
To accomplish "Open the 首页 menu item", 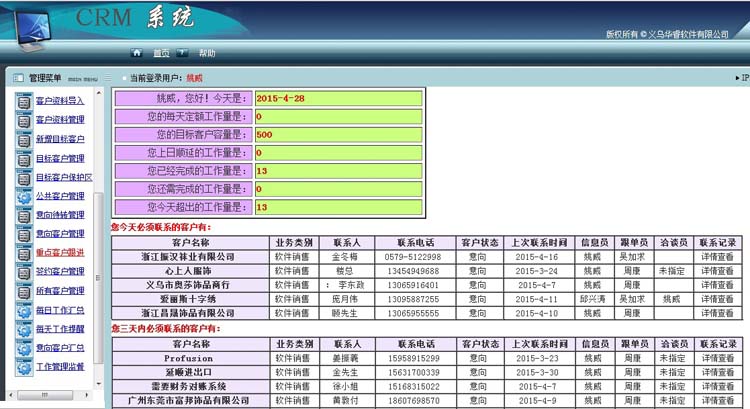I will [161, 53].
